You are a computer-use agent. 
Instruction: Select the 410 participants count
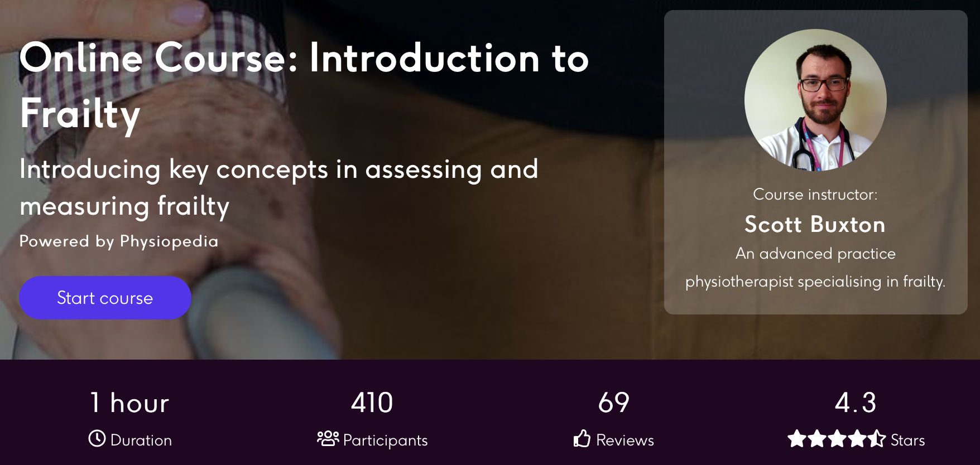pos(372,403)
